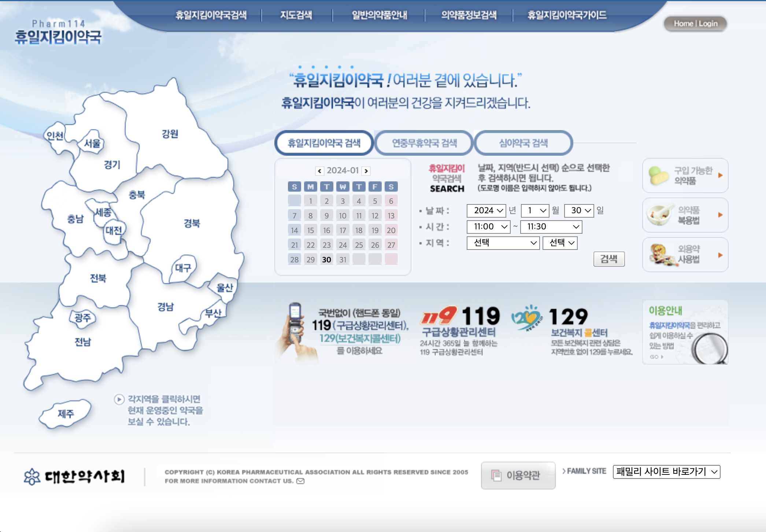Click the Login link
This screenshot has height=532, width=766.
(x=708, y=23)
